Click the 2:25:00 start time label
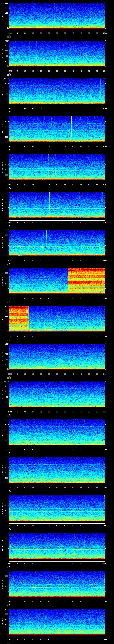 coord(9,450)
